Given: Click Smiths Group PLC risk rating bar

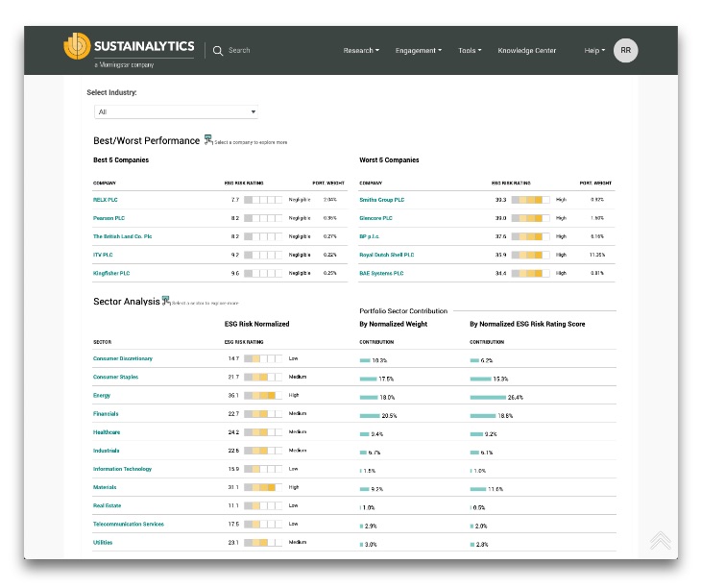Looking at the screenshot, I should [x=531, y=200].
